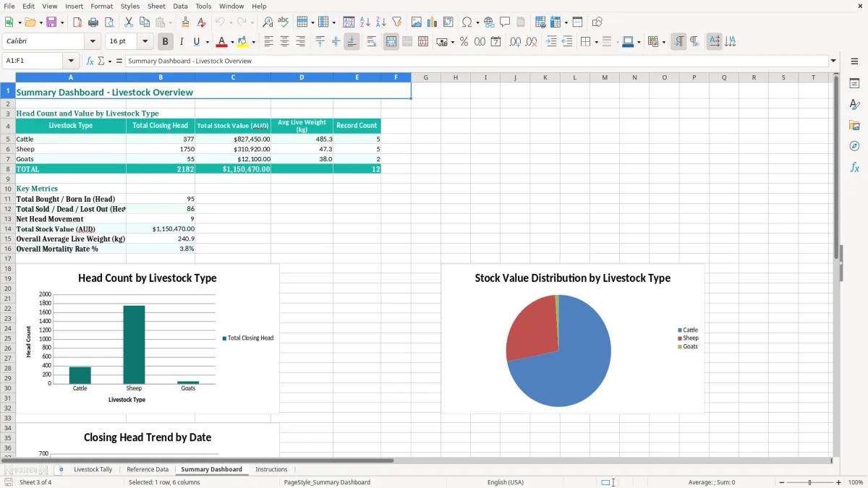Insert an image via toolbar icon

click(x=417, y=22)
